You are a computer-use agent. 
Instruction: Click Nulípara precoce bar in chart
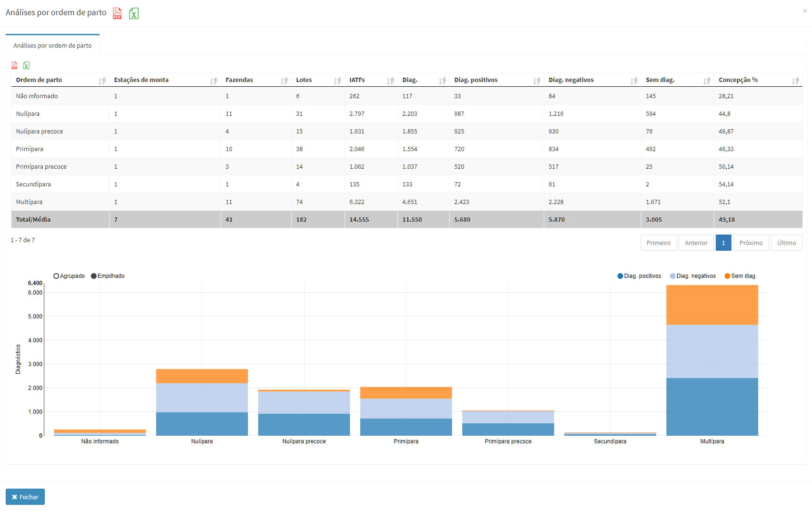click(304, 412)
